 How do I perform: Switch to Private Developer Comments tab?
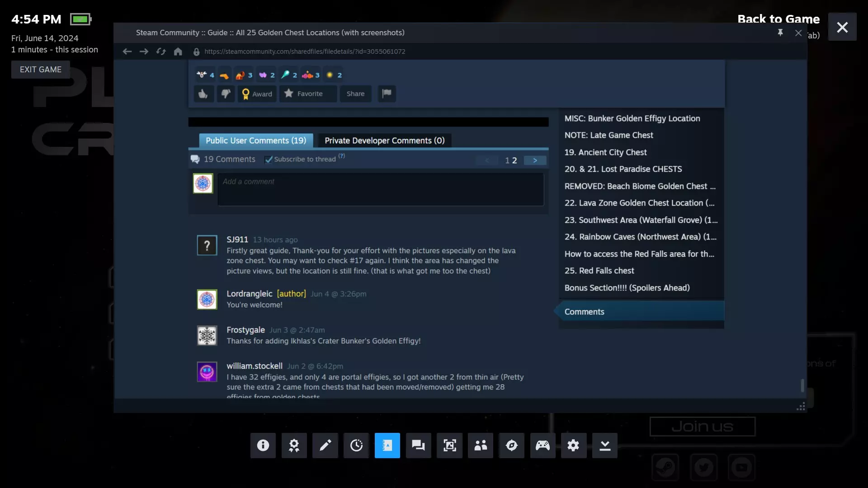click(x=384, y=141)
